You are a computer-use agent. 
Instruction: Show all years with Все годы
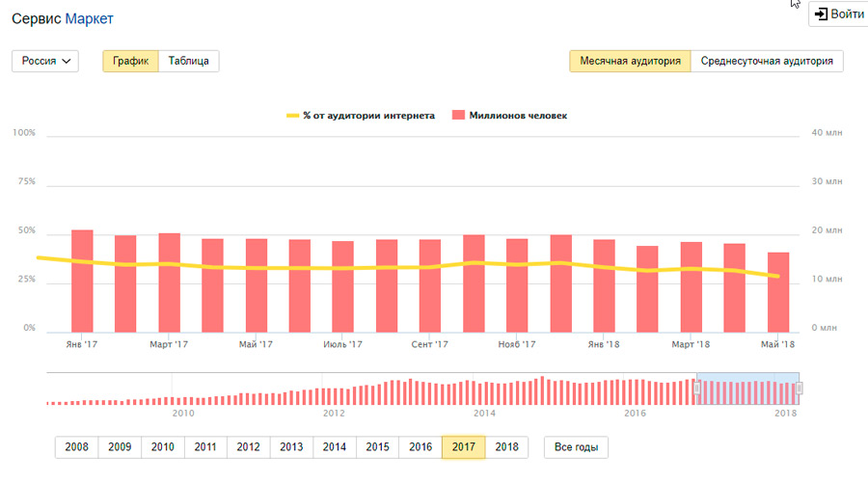pyautogui.click(x=576, y=447)
